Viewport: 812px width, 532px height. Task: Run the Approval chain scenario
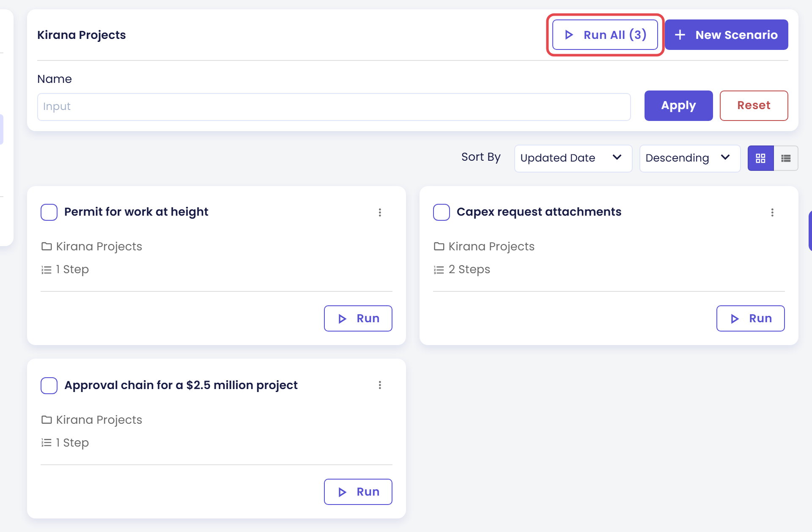[358, 492]
